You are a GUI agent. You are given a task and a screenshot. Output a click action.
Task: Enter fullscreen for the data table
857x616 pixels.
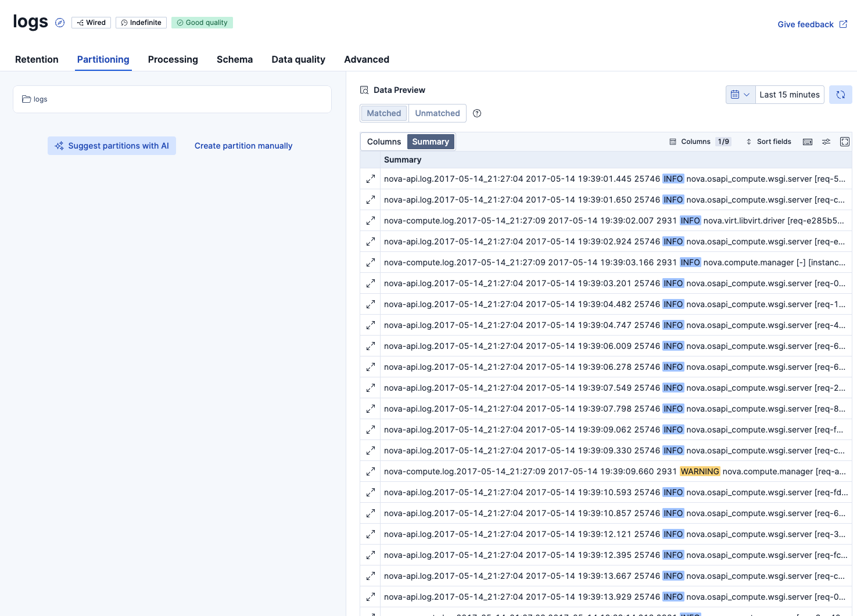click(845, 142)
